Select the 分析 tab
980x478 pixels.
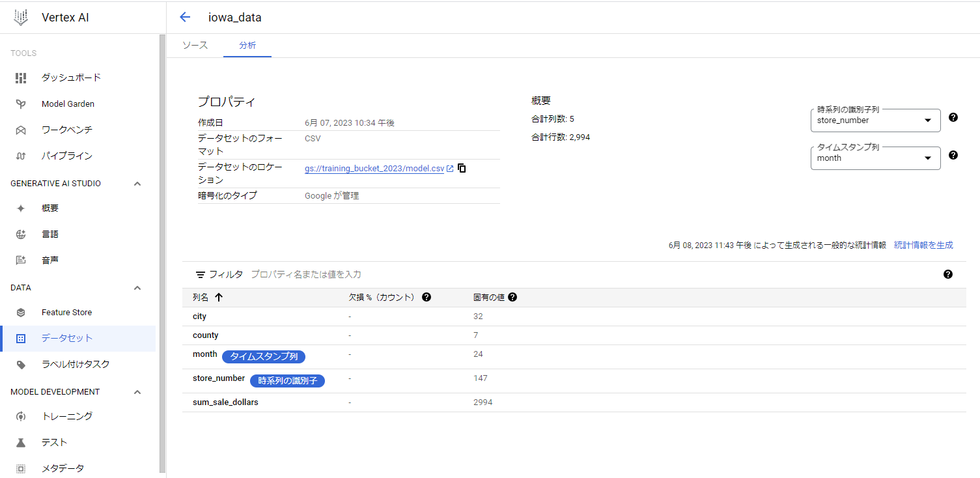pyautogui.click(x=247, y=46)
